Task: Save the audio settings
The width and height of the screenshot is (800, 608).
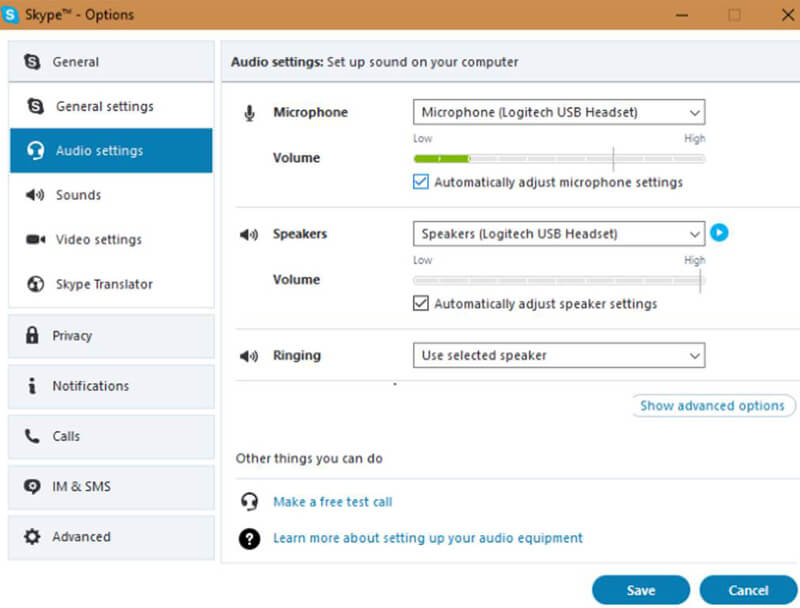Action: tap(641, 590)
